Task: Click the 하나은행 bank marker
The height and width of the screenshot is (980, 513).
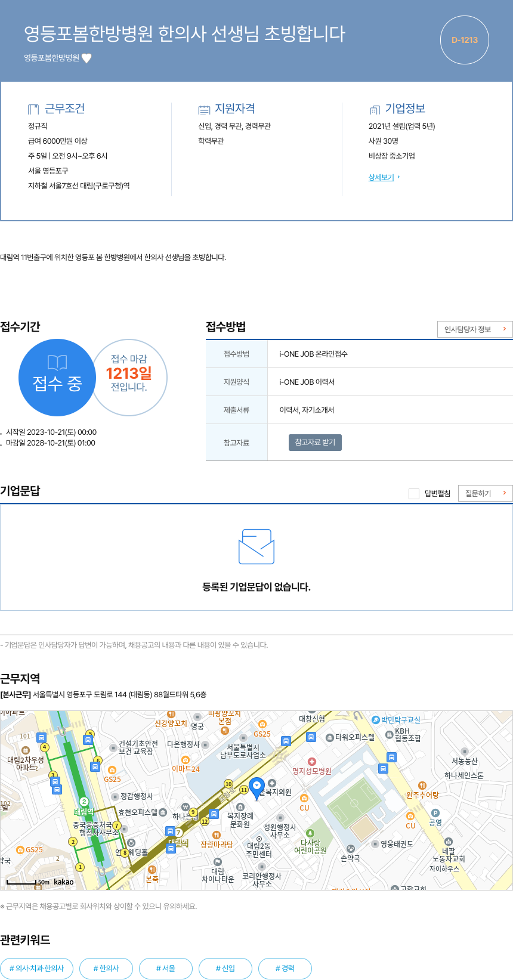Action: click(x=186, y=807)
